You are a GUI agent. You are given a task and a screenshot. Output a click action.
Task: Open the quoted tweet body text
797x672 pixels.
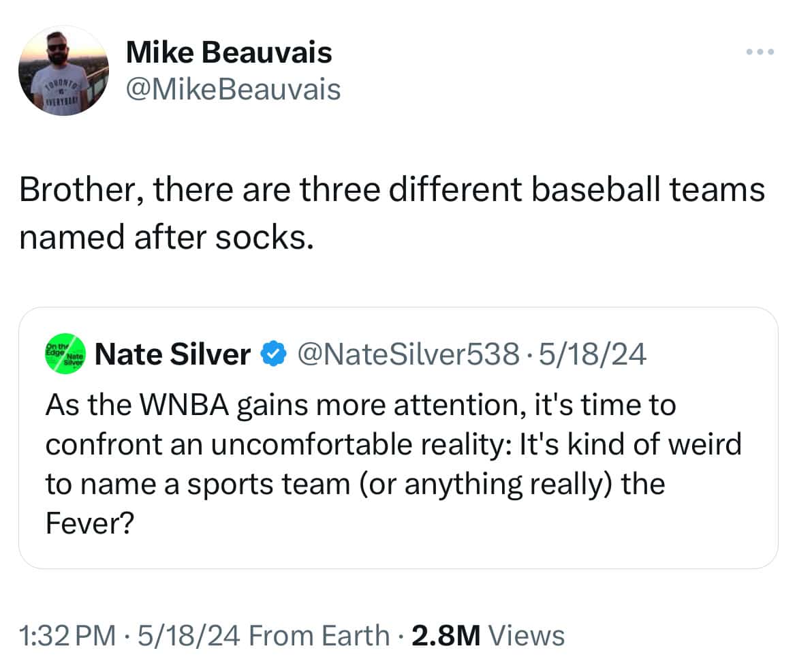(392, 463)
